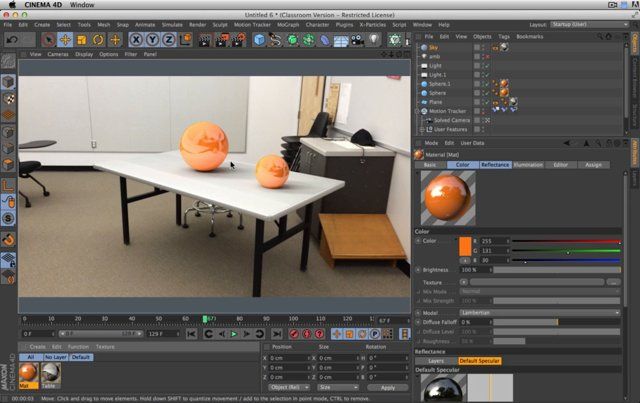Image resolution: width=640 pixels, height=403 pixels.
Task: Click the Texture arrow button
Action: tap(463, 282)
